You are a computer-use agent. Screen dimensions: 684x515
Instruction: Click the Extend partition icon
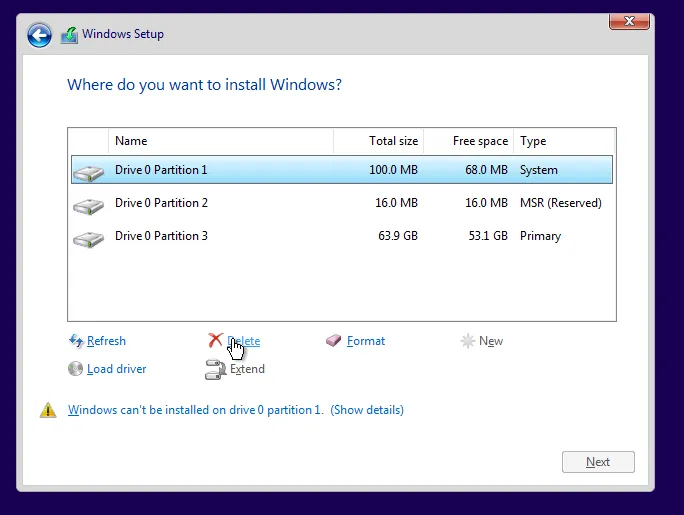click(215, 370)
